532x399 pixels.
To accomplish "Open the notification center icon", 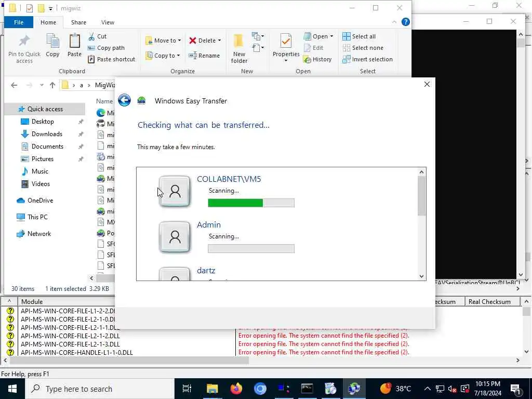I will (516, 389).
